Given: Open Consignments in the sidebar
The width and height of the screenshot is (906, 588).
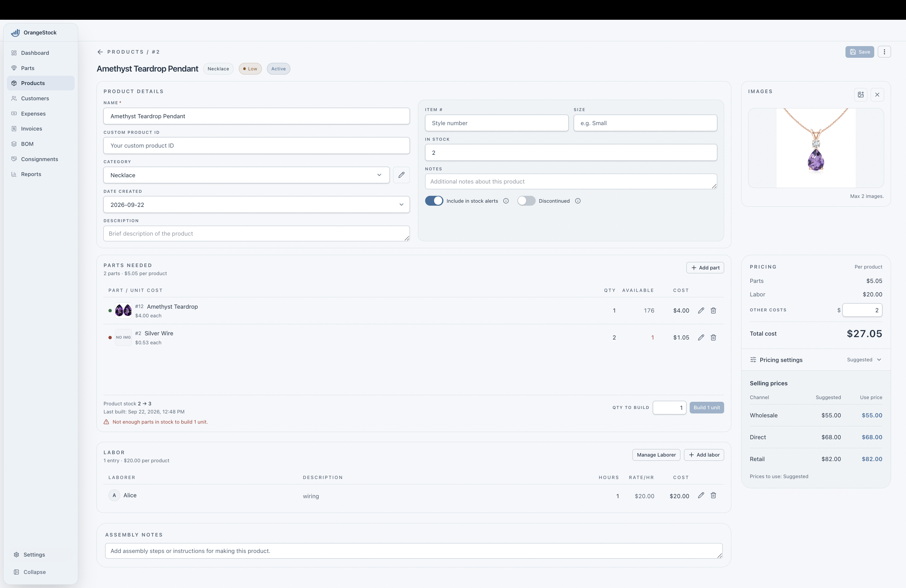Looking at the screenshot, I should point(41,159).
